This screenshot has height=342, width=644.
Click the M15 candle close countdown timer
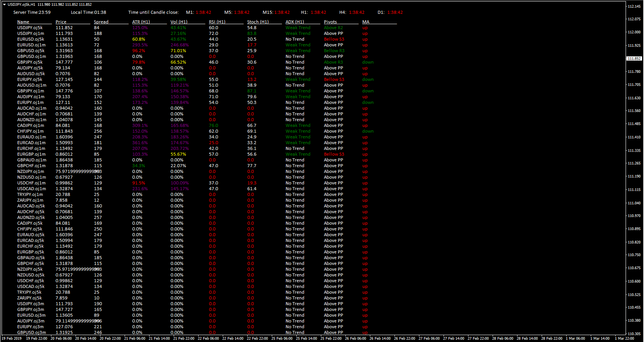click(282, 12)
